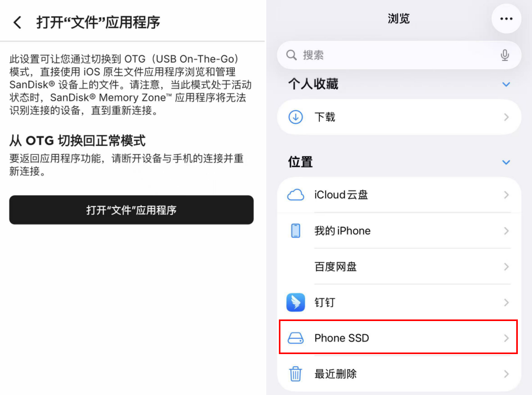
Task: Open the 下载 favorites item
Action: [325, 117]
